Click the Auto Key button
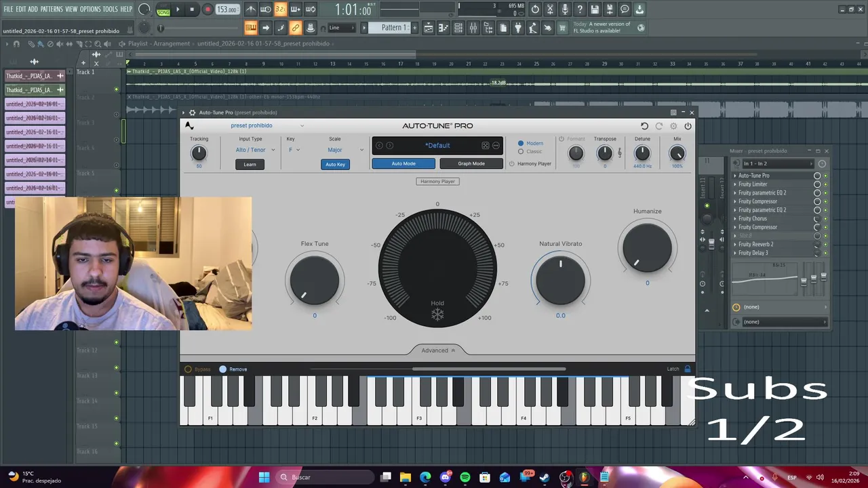The image size is (868, 488). pos(335,164)
